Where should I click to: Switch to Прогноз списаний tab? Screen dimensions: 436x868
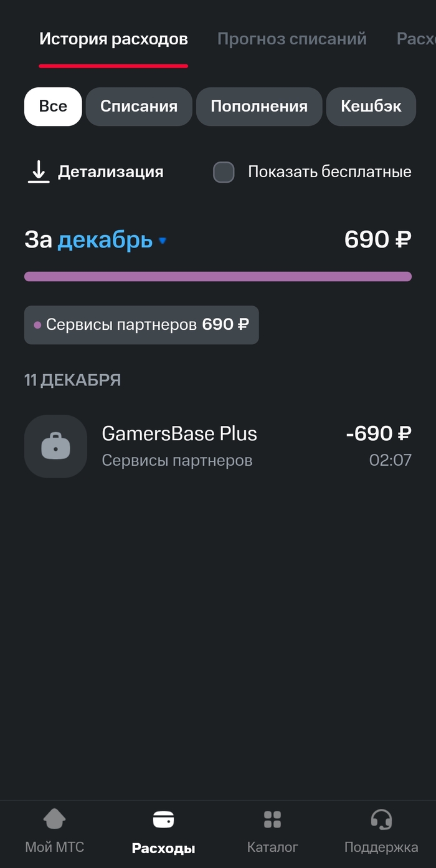[x=291, y=39]
